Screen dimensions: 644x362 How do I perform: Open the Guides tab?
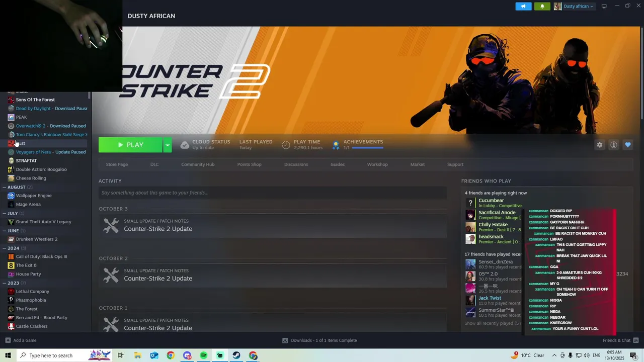point(338,164)
